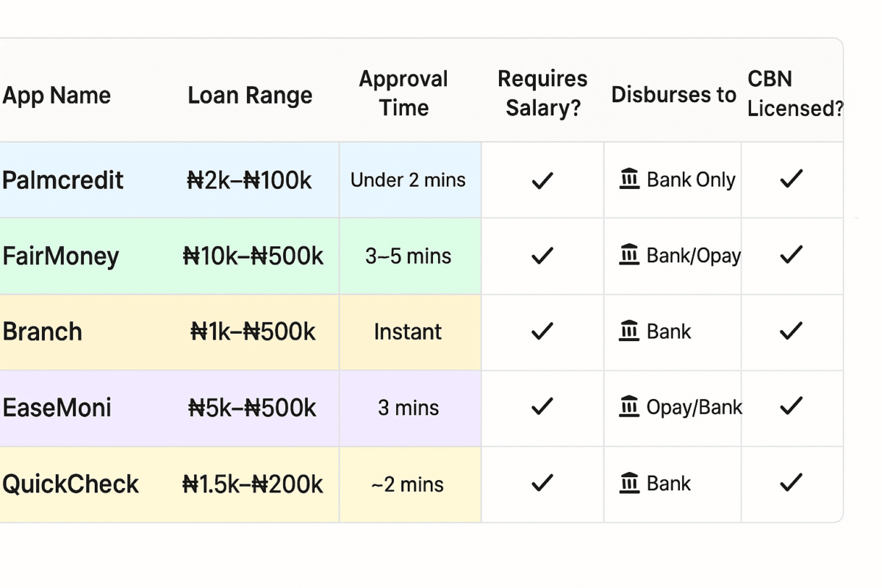Click the bank icon in Palmcredit row

pos(629,179)
